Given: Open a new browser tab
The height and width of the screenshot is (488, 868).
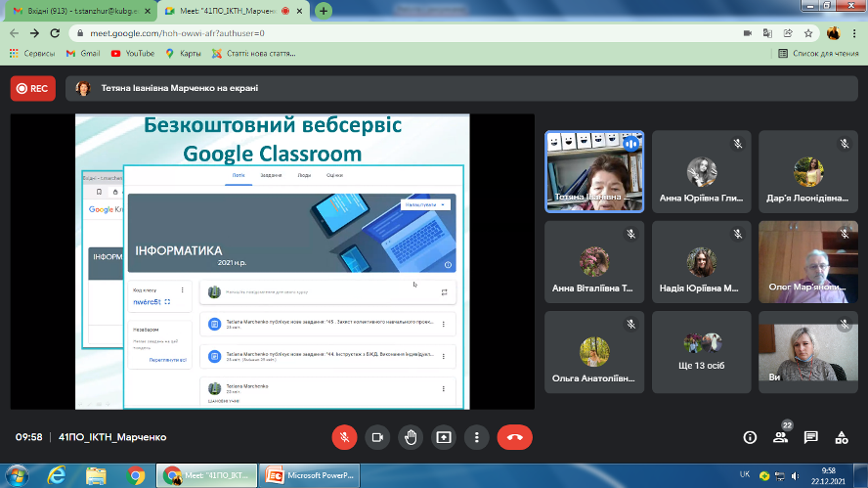Looking at the screenshot, I should click(323, 11).
